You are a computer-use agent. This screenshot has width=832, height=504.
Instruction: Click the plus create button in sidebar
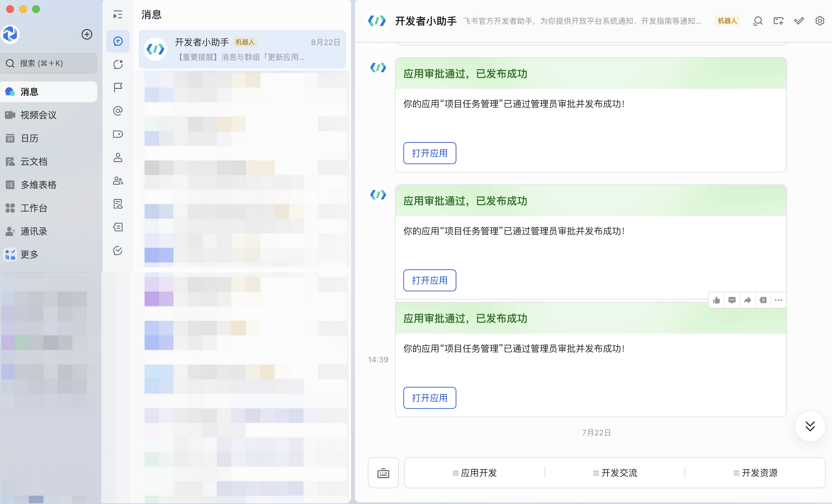[87, 35]
